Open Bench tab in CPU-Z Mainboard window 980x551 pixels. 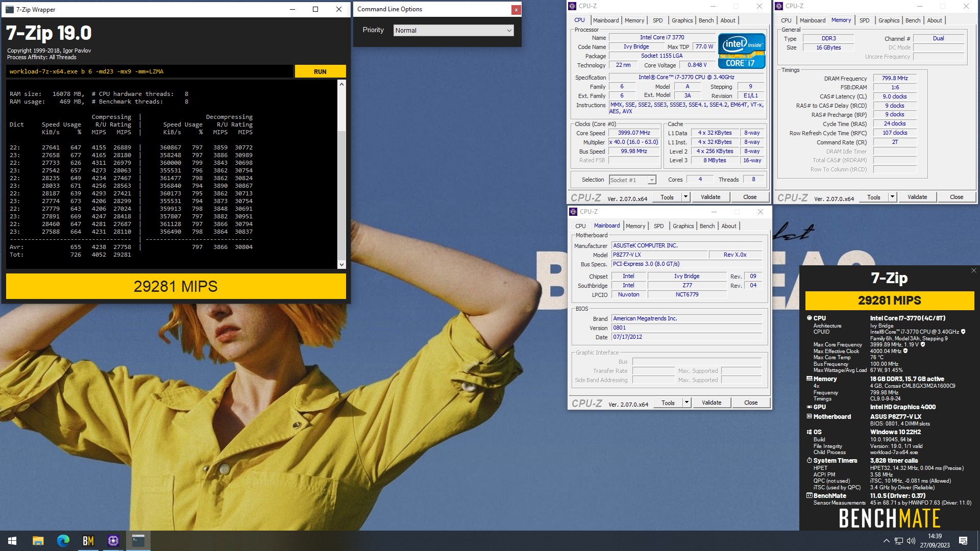[707, 226]
